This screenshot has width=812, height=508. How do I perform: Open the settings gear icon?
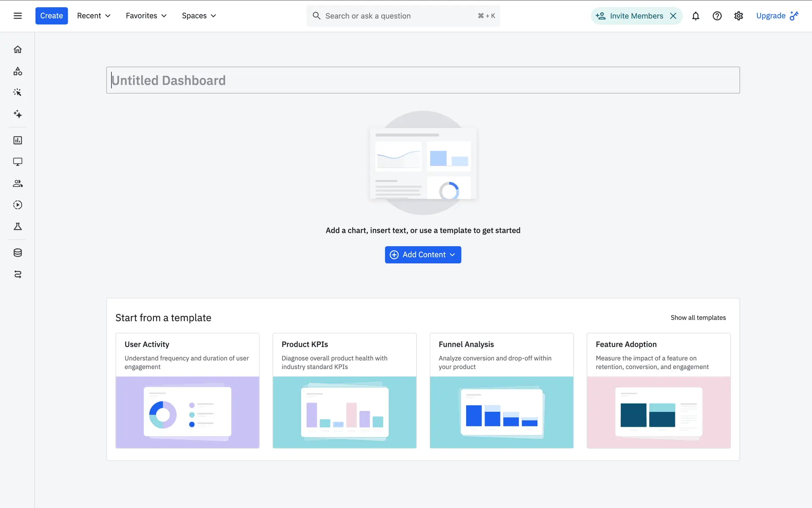tap(738, 16)
